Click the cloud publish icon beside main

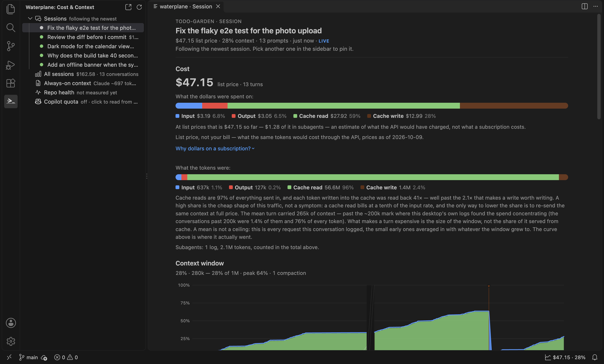pos(44,358)
